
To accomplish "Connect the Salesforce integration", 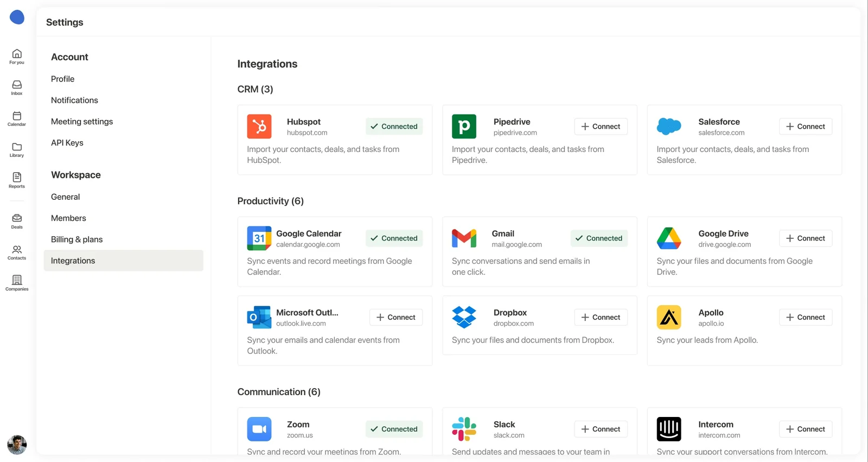I will click(806, 126).
